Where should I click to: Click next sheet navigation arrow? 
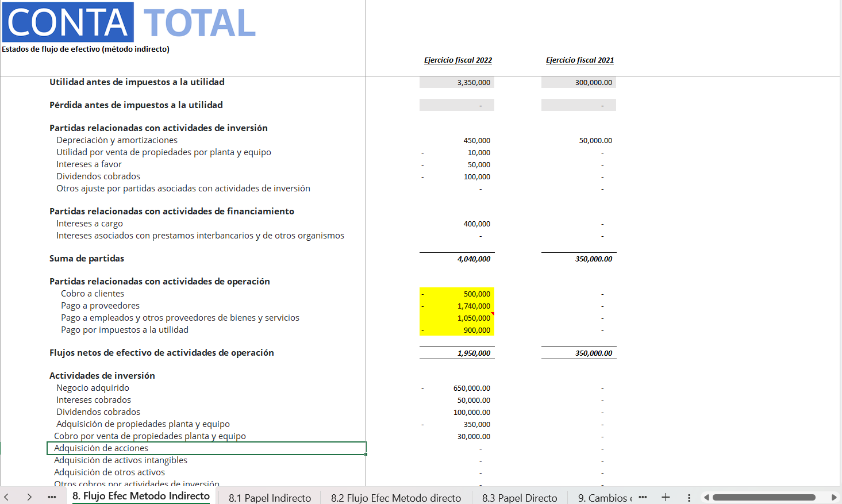point(29,497)
